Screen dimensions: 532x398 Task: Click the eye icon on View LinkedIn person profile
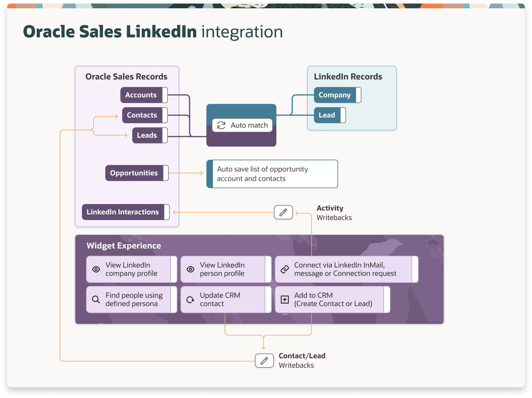tap(190, 269)
